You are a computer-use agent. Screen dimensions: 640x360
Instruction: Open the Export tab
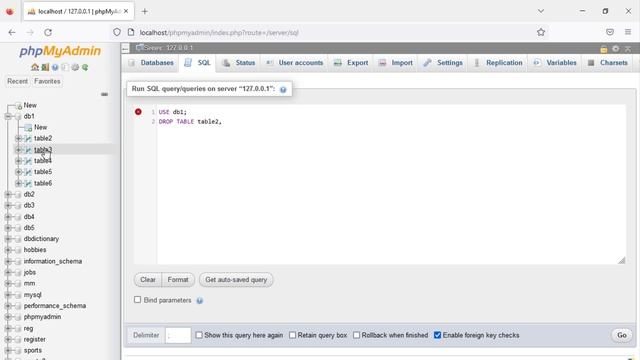click(351, 63)
